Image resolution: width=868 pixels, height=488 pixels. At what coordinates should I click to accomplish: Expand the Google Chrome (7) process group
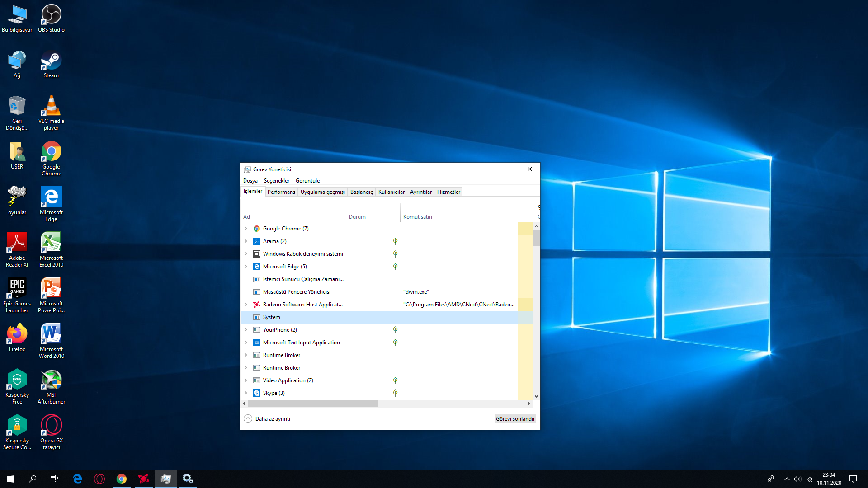click(246, 229)
